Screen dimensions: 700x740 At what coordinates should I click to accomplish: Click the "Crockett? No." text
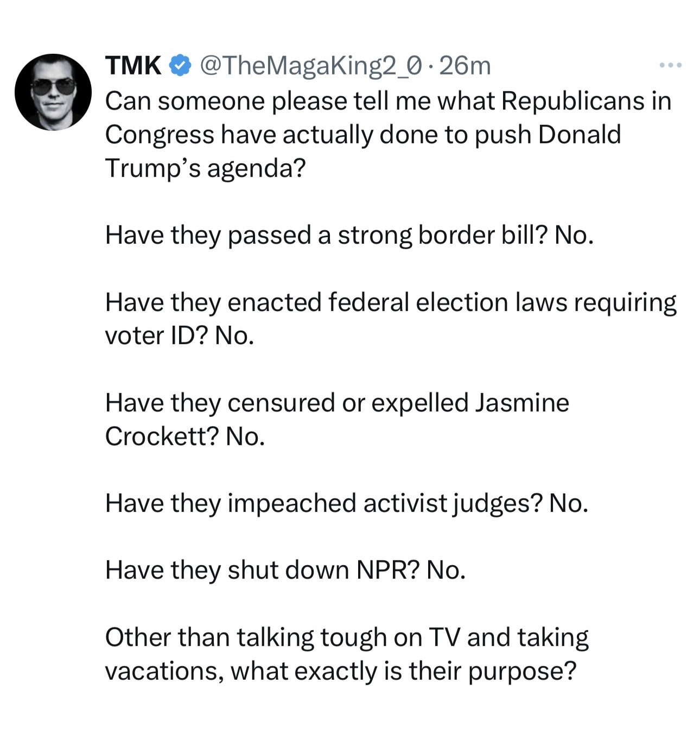point(185,436)
